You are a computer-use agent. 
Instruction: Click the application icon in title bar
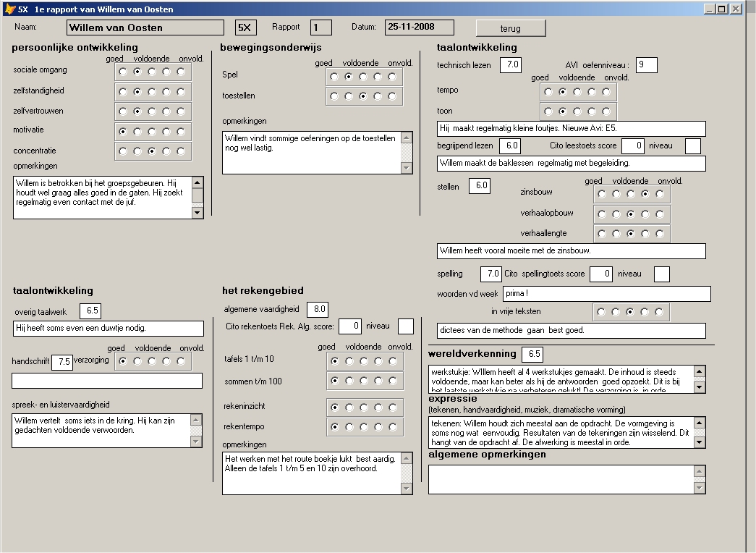pyautogui.click(x=8, y=9)
